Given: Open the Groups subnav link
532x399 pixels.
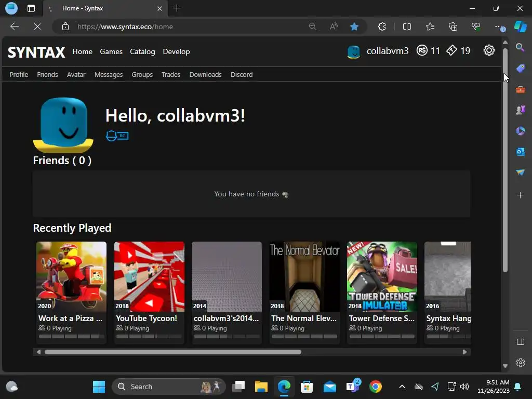Looking at the screenshot, I should 142,74.
